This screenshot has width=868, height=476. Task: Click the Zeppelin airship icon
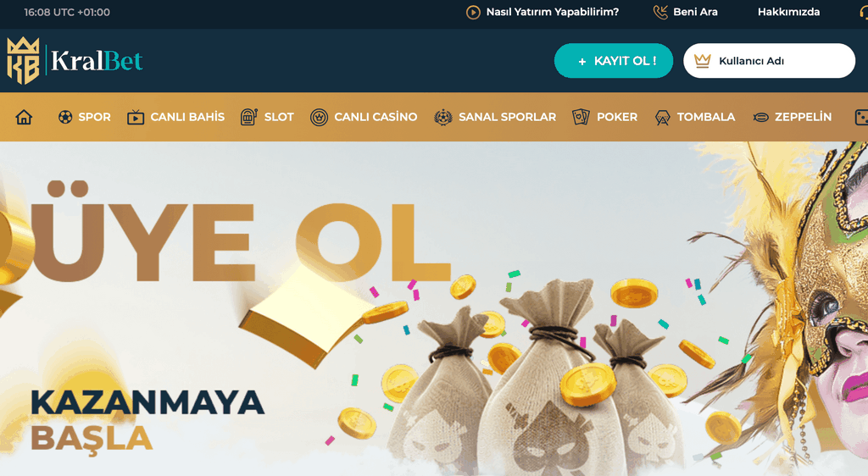coord(760,117)
